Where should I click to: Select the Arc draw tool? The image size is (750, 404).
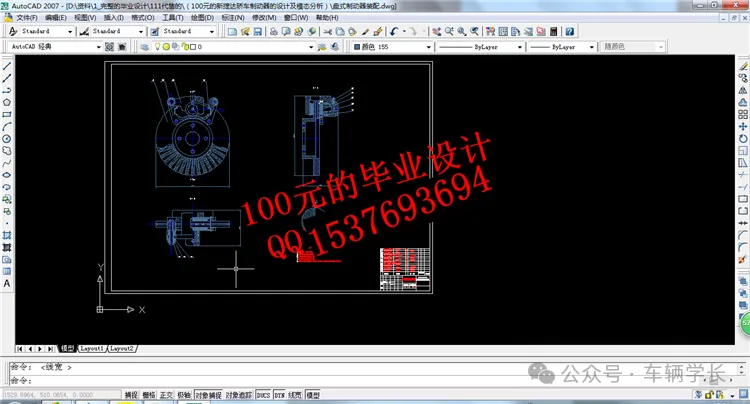(7, 126)
